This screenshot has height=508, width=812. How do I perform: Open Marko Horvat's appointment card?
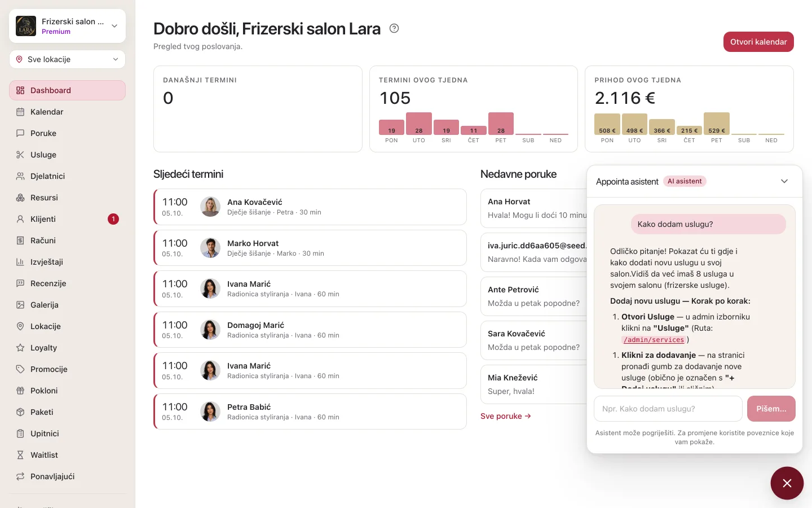pos(310,248)
